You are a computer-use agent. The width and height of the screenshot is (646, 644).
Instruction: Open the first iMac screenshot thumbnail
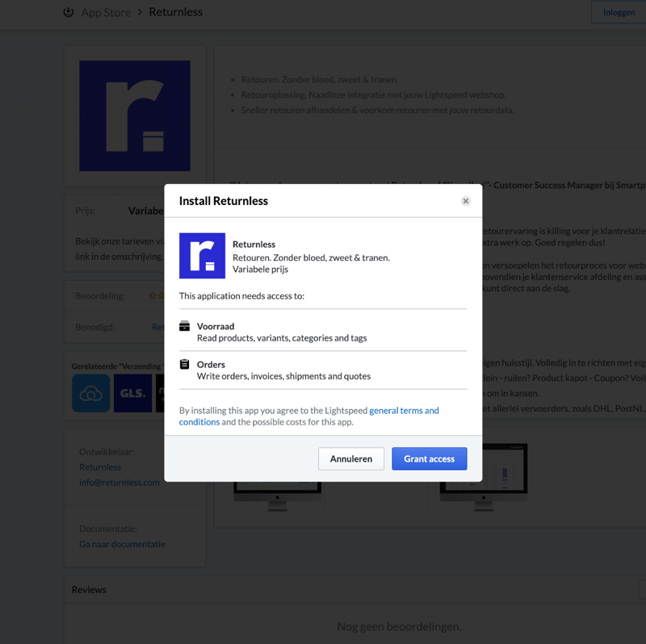(277, 496)
